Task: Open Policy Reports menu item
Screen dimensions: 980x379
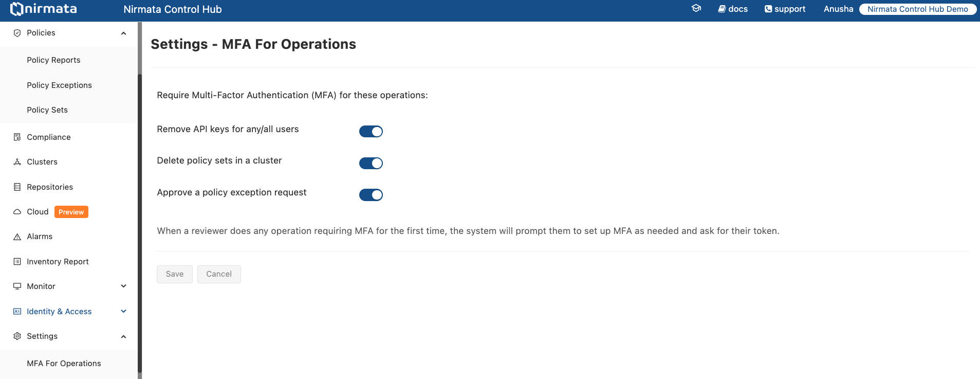Action: (53, 60)
